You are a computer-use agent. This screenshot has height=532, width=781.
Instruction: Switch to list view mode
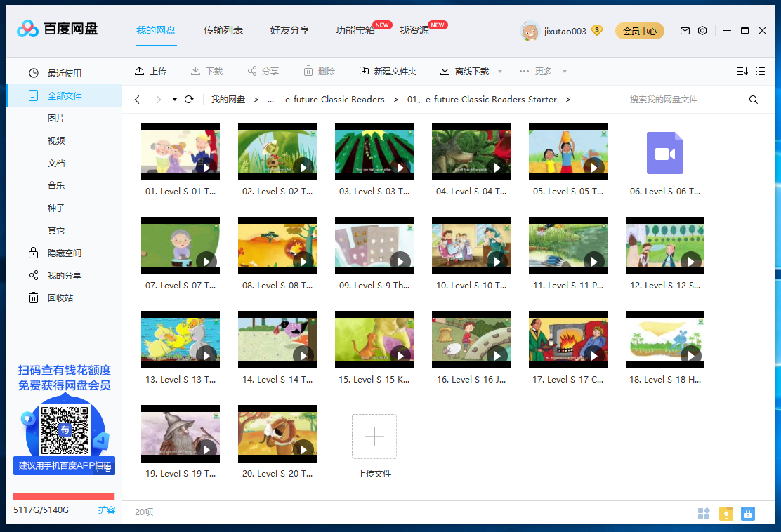760,71
